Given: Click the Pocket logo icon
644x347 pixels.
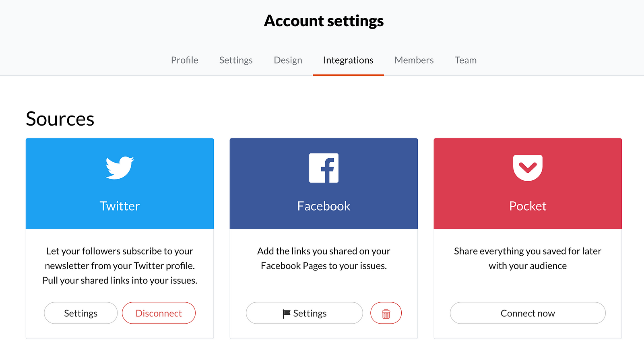Looking at the screenshot, I should point(528,167).
